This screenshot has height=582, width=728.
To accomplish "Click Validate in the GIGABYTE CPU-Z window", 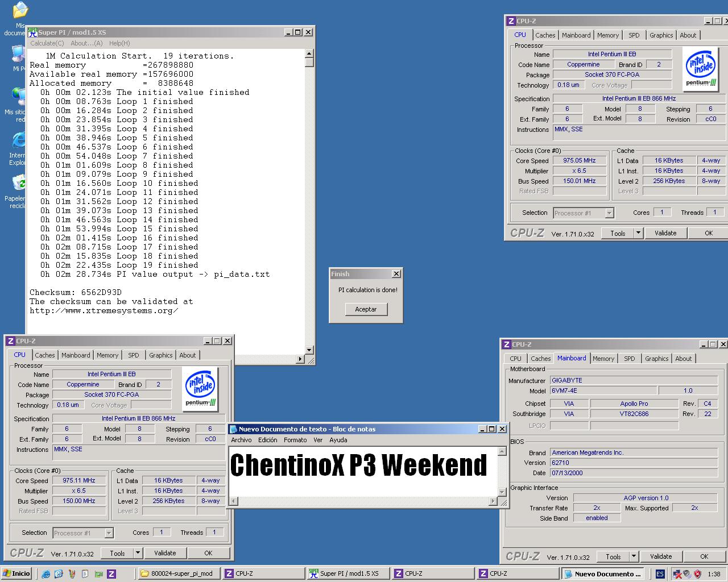I will pos(661,556).
